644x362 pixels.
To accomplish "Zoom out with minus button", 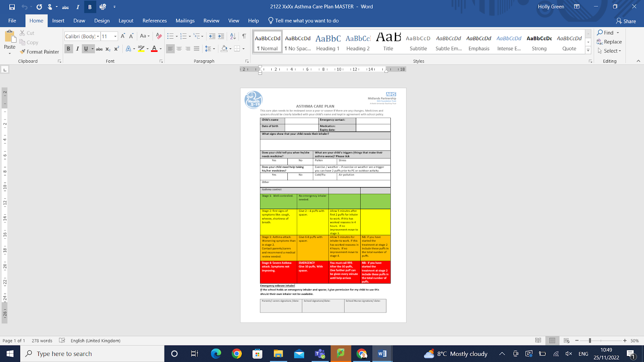I will pos(577,341).
